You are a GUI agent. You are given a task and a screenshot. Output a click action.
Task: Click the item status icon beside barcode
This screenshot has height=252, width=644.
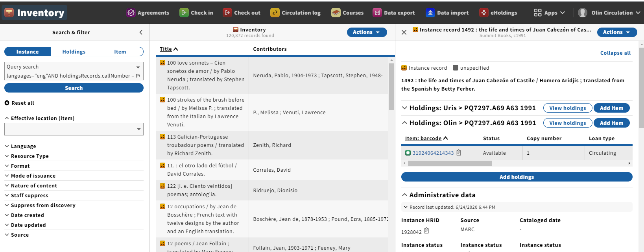(x=408, y=153)
